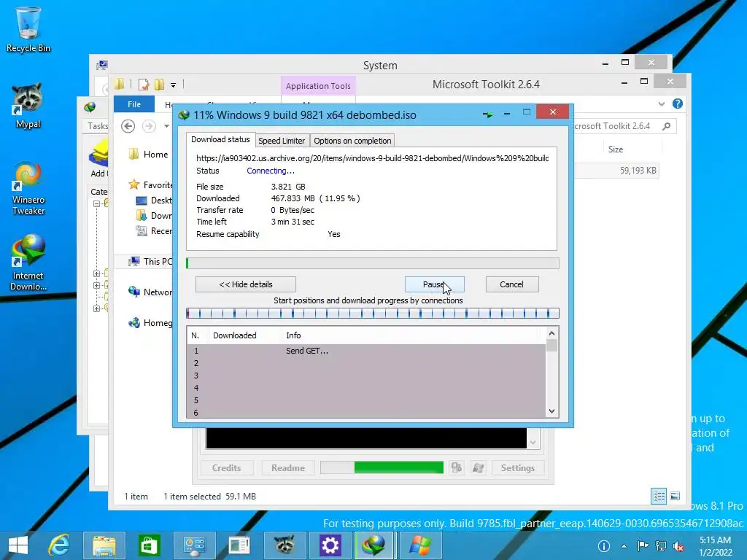The height and width of the screenshot is (560, 747).
Task: Open the Recycle Bin desktop icon
Action: coord(28,29)
